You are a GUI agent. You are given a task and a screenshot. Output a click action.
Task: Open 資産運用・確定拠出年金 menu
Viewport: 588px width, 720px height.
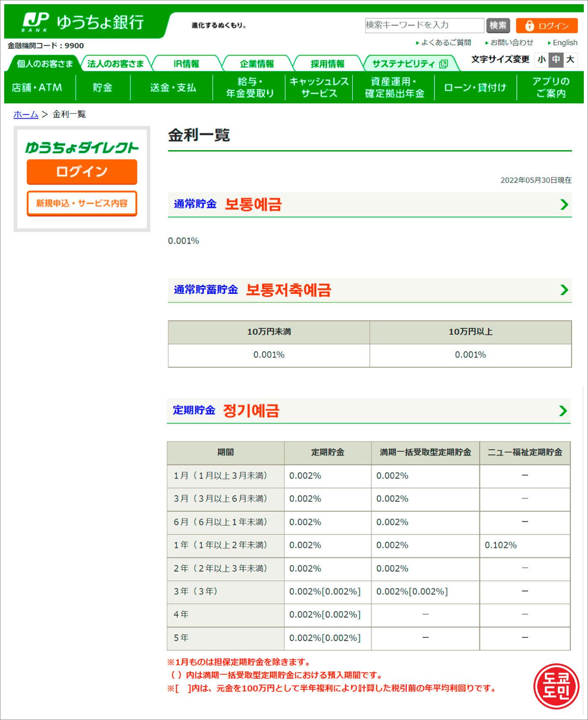(x=394, y=87)
